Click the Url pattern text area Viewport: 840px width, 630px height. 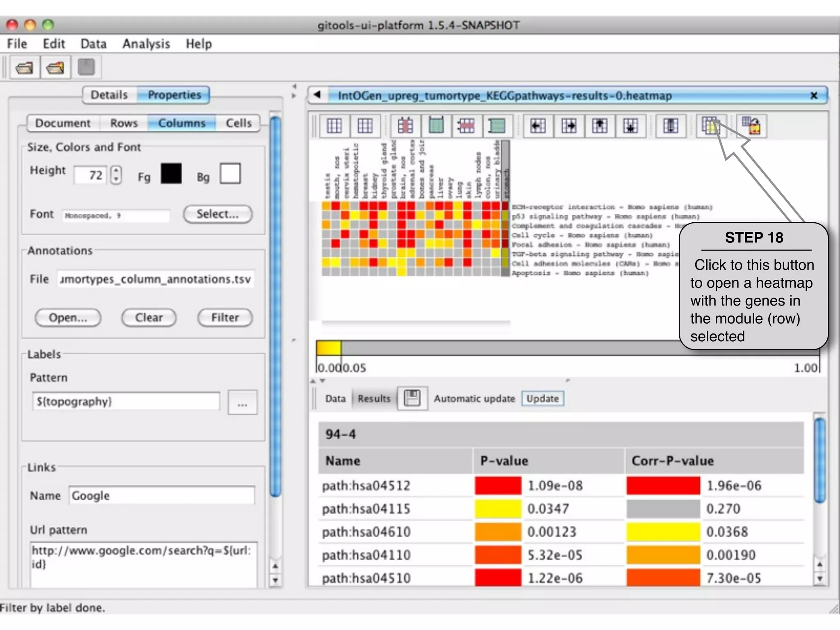144,564
